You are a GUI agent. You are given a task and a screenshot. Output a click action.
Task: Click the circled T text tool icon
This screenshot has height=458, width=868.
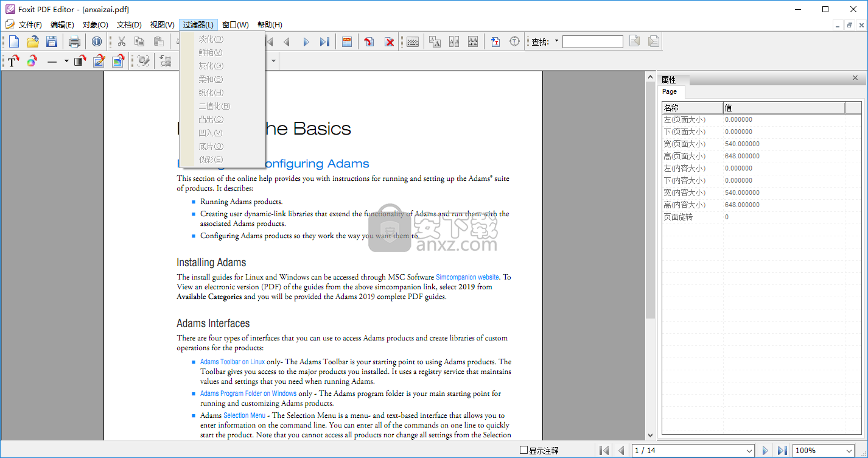(x=514, y=41)
